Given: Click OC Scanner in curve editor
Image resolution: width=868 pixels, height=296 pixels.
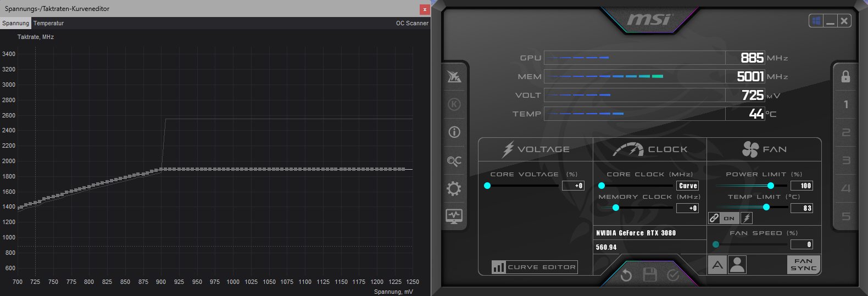Looking at the screenshot, I should pyautogui.click(x=412, y=23).
